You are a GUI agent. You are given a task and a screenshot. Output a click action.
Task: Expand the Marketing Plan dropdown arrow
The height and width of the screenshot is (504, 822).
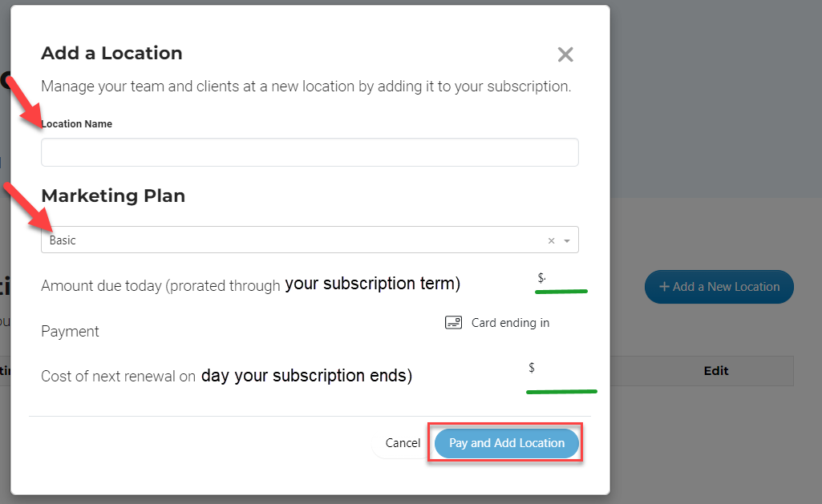567,241
